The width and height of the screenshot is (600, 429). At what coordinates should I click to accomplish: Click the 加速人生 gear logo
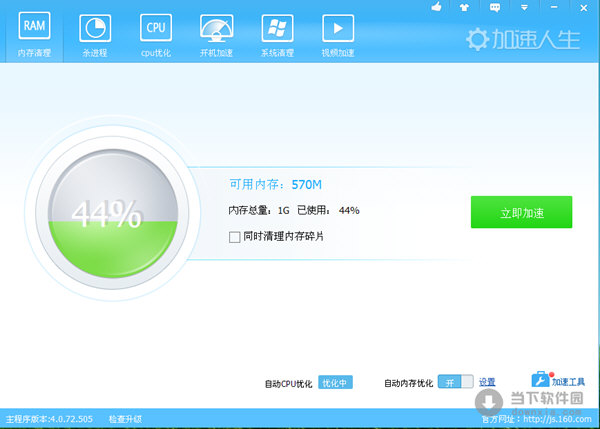point(523,39)
